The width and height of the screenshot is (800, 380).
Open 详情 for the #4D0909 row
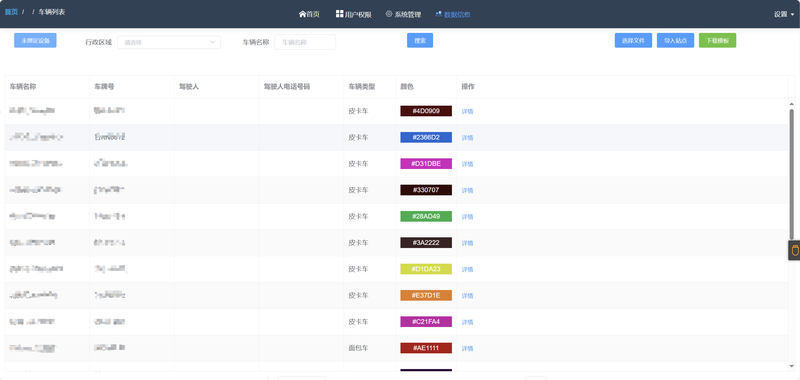(x=467, y=111)
